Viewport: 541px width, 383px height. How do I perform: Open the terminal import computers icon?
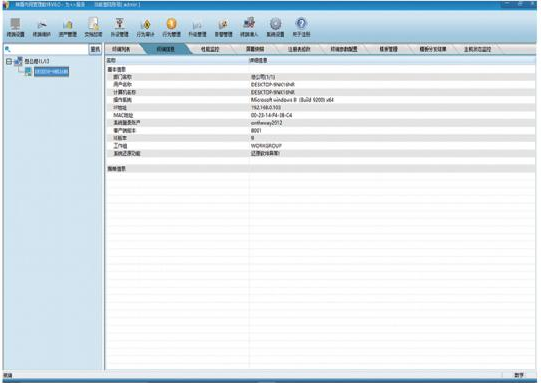249,27
